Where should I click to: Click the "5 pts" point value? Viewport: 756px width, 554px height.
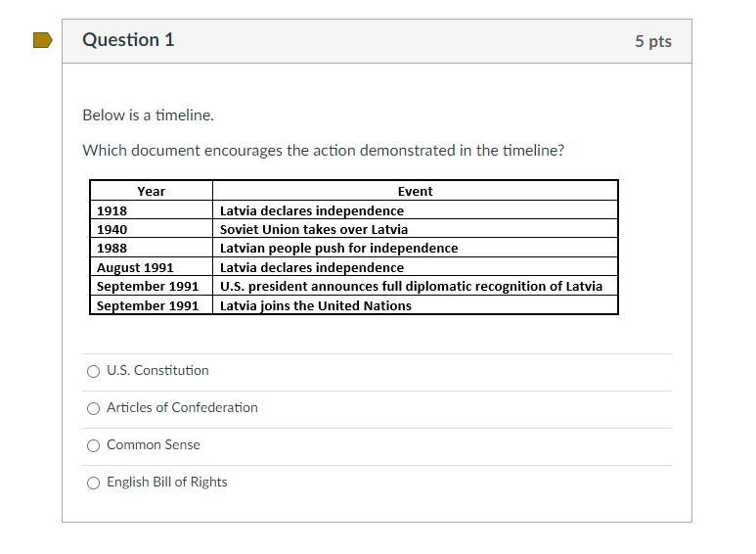pyautogui.click(x=652, y=41)
